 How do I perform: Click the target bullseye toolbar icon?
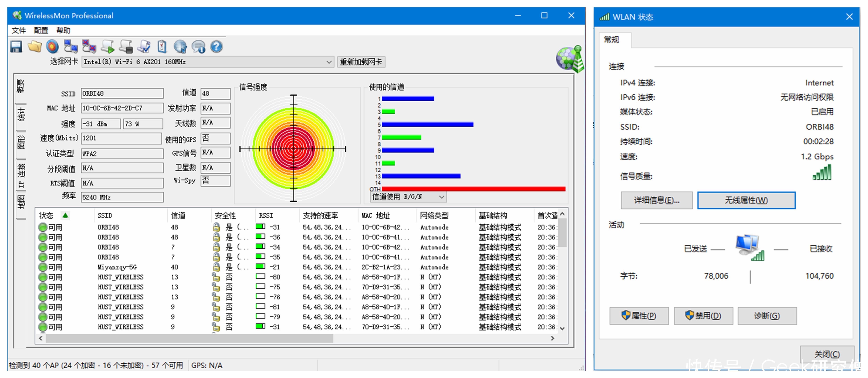coord(52,47)
